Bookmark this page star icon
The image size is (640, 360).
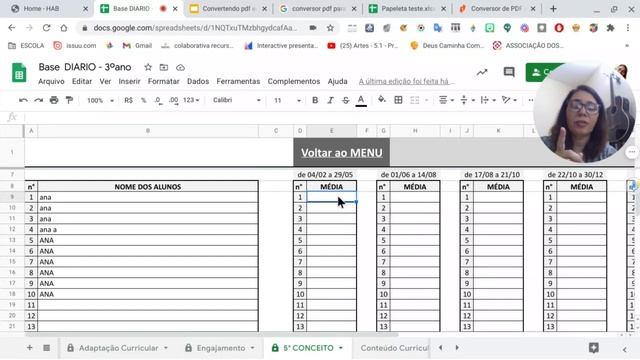330,28
